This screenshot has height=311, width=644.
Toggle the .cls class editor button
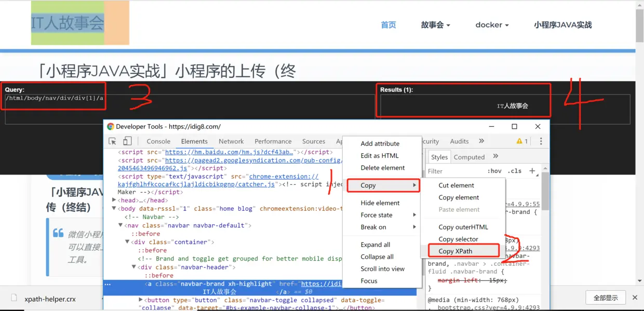click(515, 171)
